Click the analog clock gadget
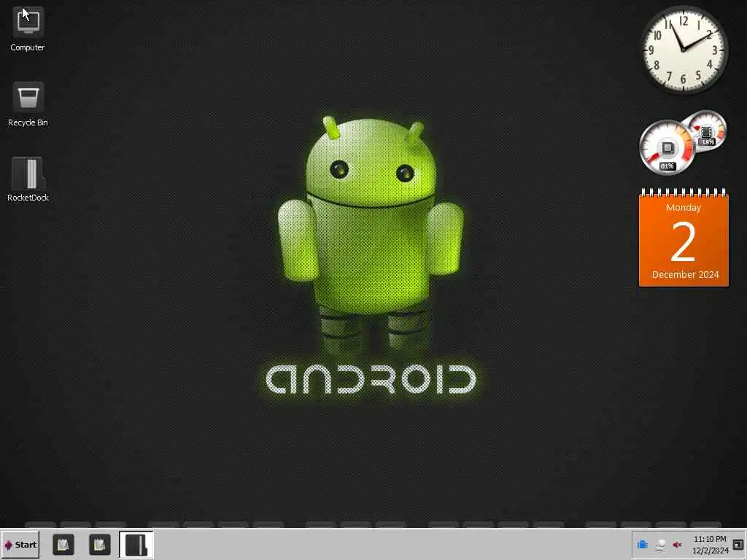The image size is (747, 560). [x=684, y=50]
